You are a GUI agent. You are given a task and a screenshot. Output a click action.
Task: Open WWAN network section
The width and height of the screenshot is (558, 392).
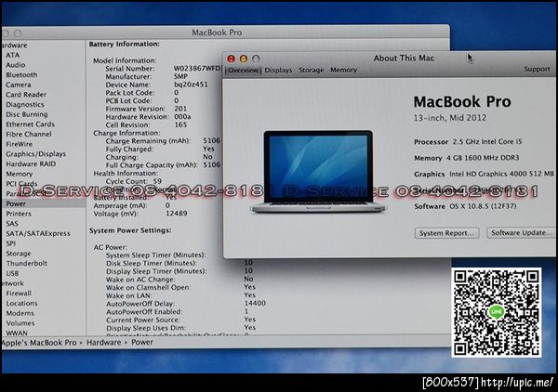click(x=17, y=333)
